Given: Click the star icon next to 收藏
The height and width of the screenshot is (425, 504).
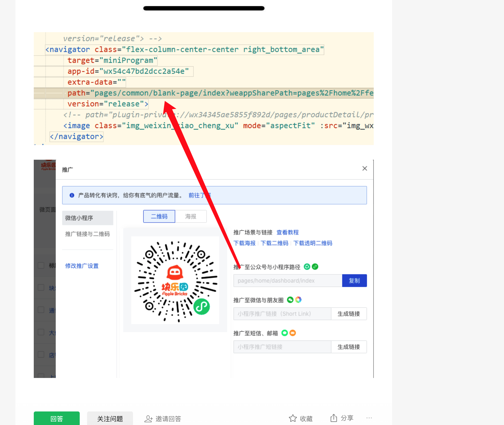Looking at the screenshot, I should coord(292,418).
